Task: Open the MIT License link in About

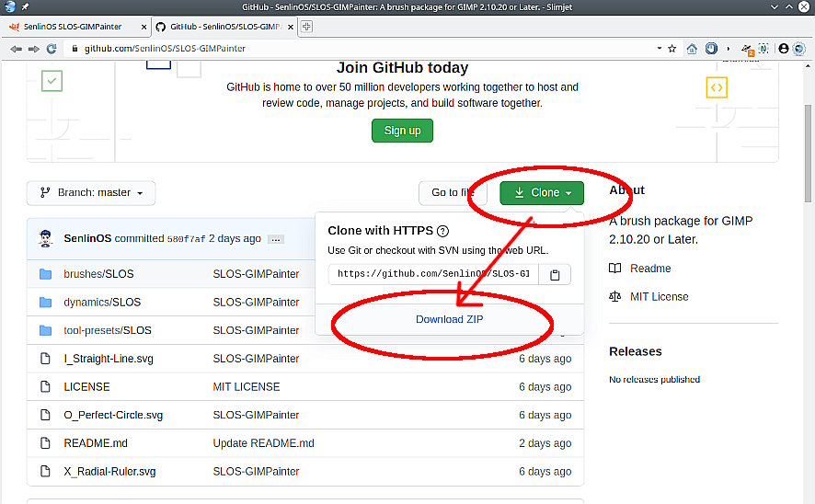Action: point(659,297)
